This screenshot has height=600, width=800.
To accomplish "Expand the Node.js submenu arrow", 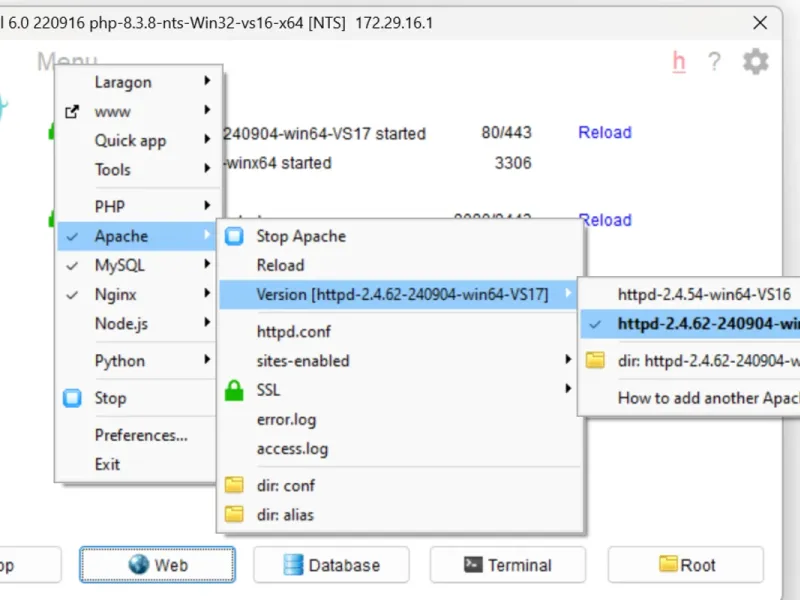I will point(207,322).
